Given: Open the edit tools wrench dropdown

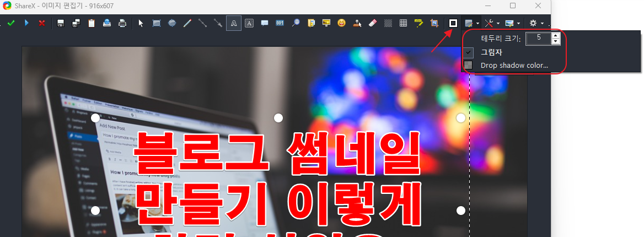Looking at the screenshot, I should coord(492,23).
